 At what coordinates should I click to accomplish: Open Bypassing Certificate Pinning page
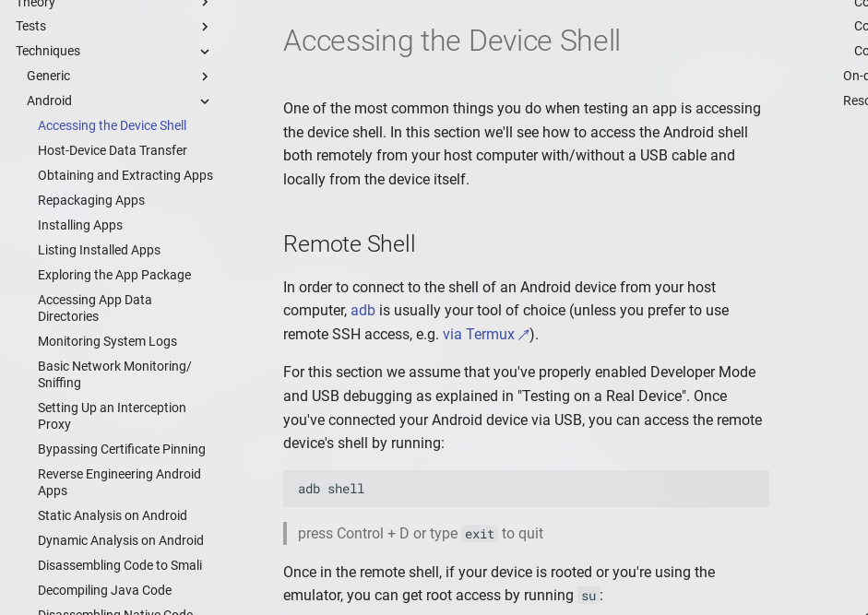[x=122, y=449]
